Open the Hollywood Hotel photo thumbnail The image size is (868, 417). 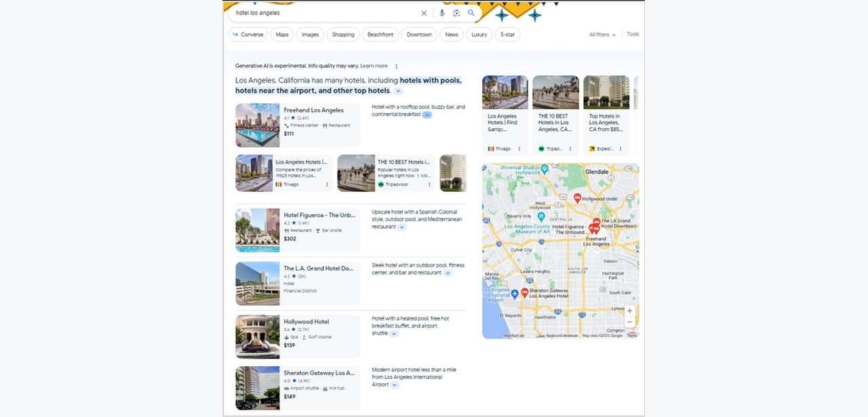257,336
